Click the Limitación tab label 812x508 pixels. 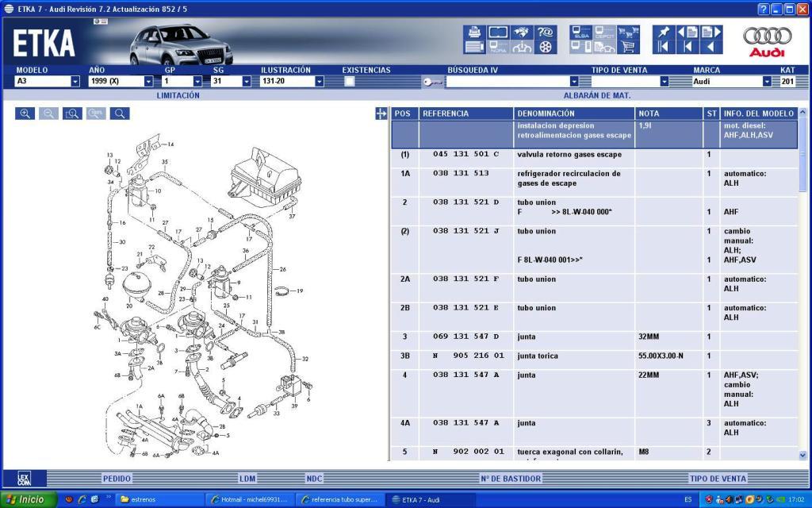(x=178, y=95)
